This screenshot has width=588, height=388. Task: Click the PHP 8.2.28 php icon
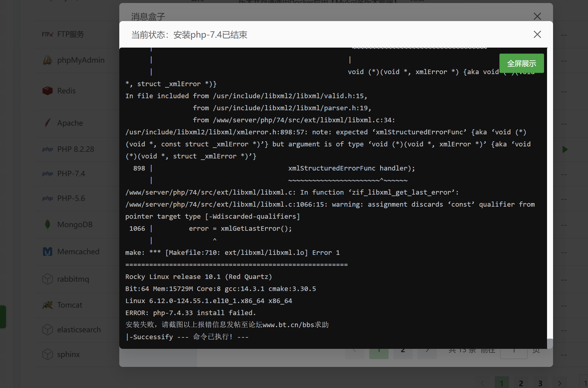coord(47,149)
